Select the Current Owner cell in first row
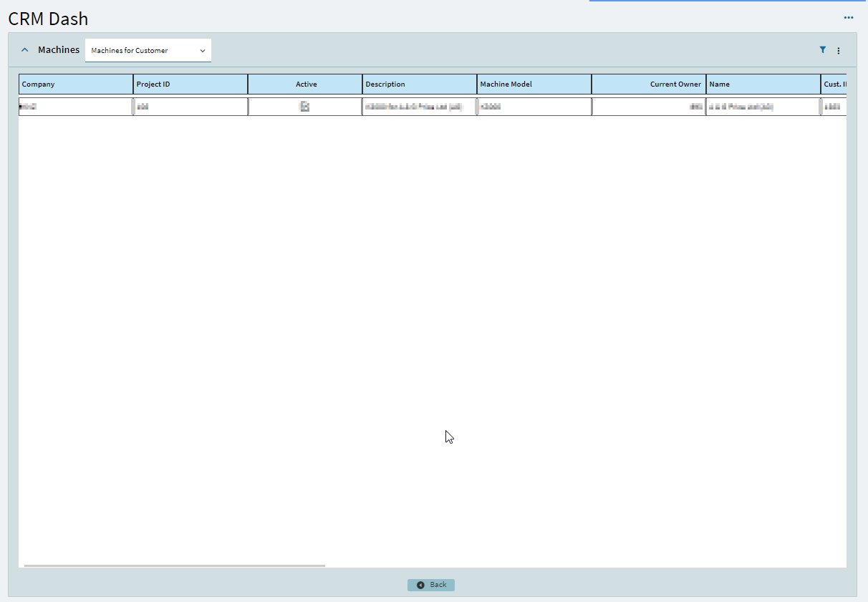The image size is (868, 602). coord(649,107)
